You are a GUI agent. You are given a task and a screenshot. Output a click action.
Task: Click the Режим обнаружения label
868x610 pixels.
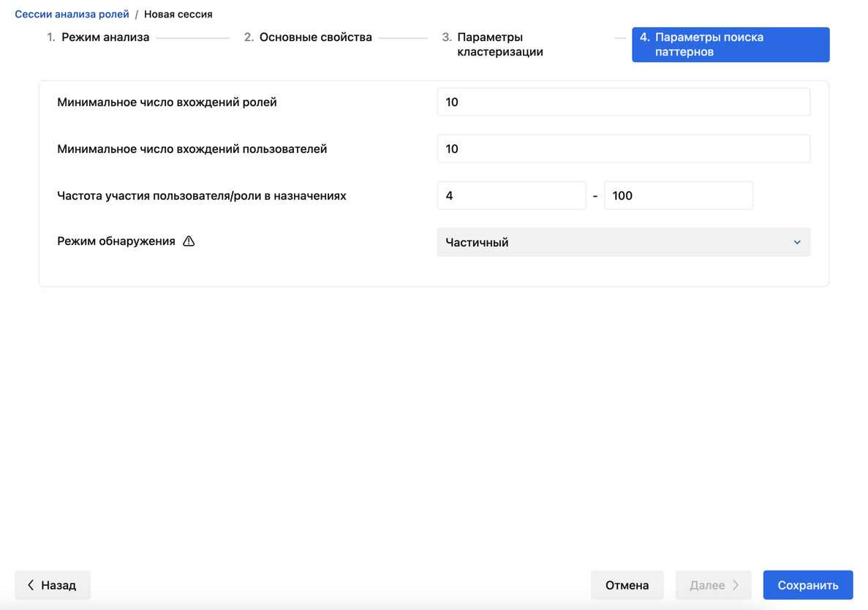(x=116, y=241)
